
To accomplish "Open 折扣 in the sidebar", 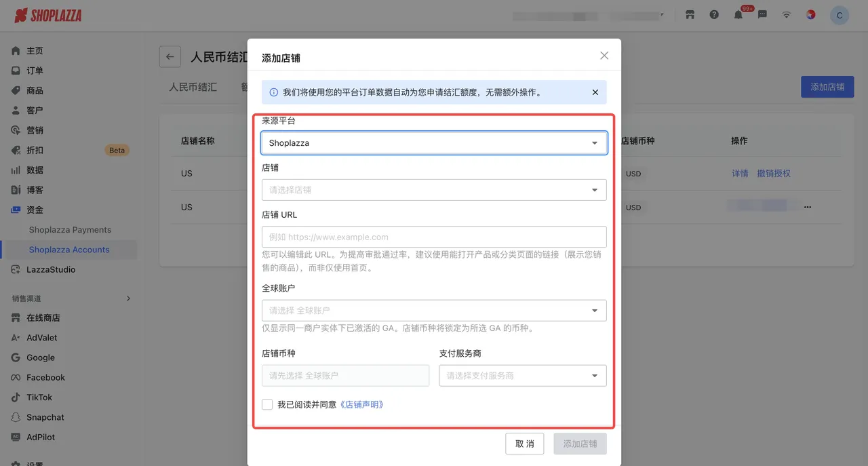I will click(x=35, y=150).
